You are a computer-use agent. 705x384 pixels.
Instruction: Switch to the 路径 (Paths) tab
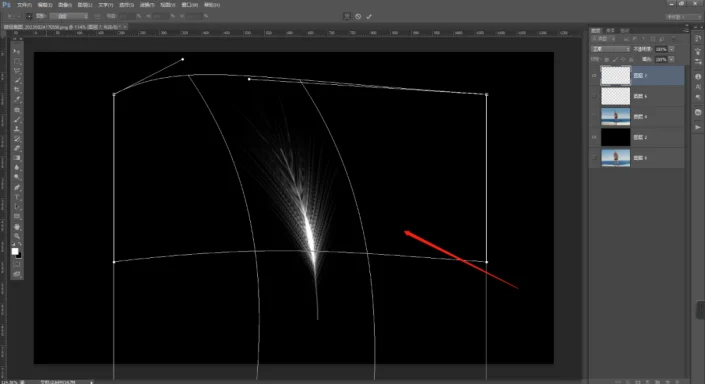point(625,31)
